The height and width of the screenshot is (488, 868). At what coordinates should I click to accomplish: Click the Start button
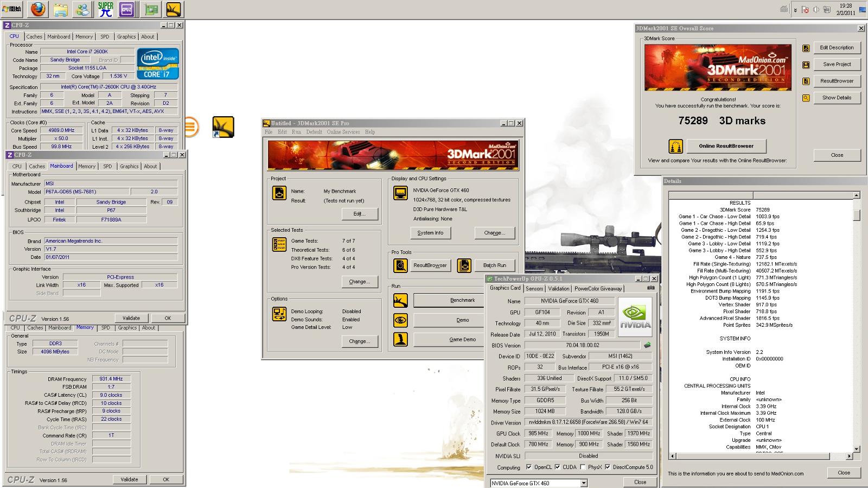coord(12,9)
